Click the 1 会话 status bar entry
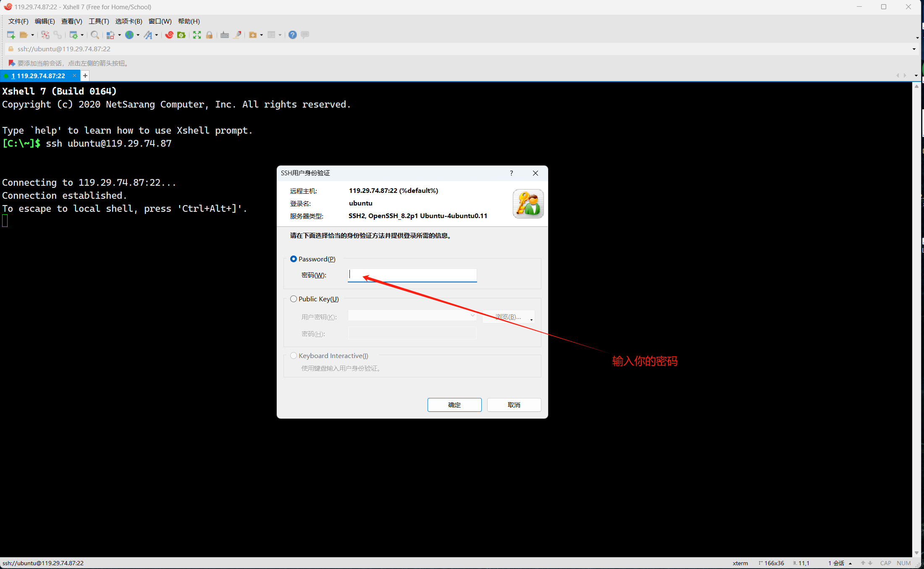This screenshot has width=924, height=569. pyautogui.click(x=836, y=563)
